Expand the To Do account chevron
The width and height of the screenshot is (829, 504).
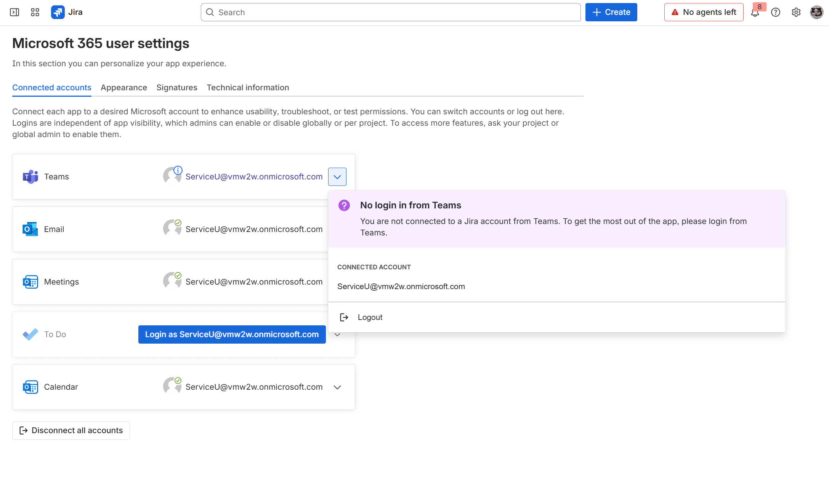[337, 334]
